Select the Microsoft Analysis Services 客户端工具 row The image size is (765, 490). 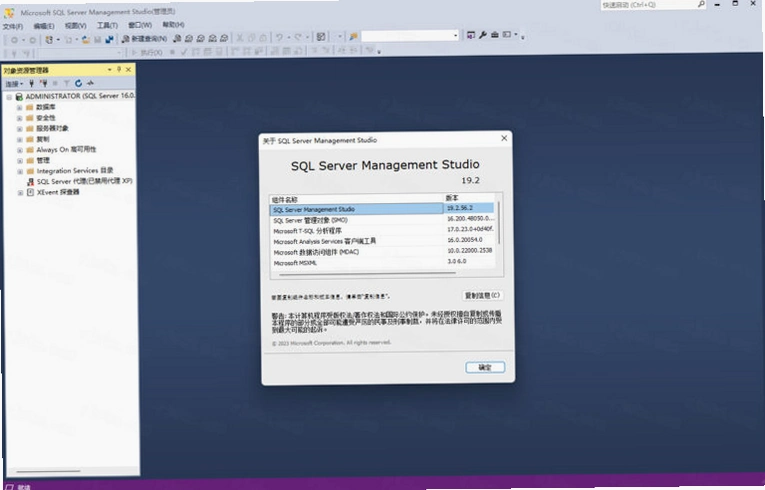click(x=382, y=241)
